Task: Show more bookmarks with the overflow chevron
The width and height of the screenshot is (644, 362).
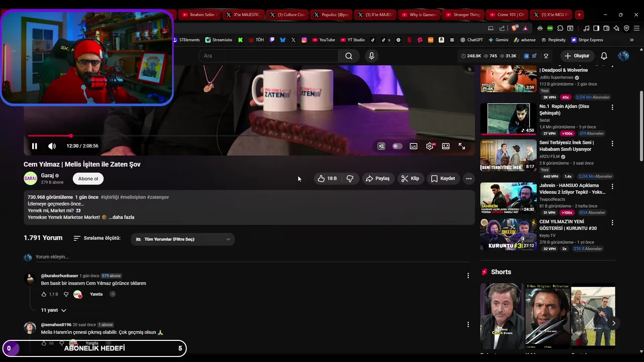Action: click(632, 40)
